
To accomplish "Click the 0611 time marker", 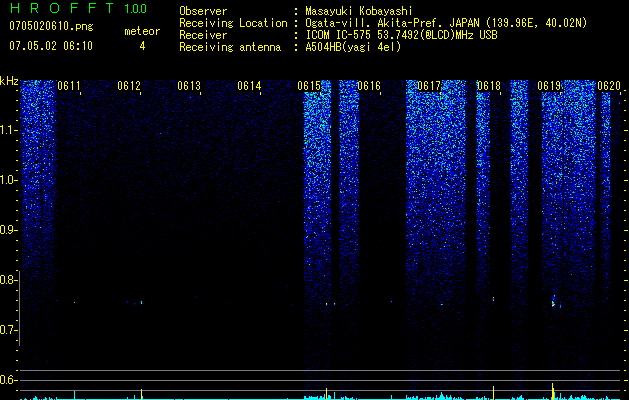I will [69, 86].
